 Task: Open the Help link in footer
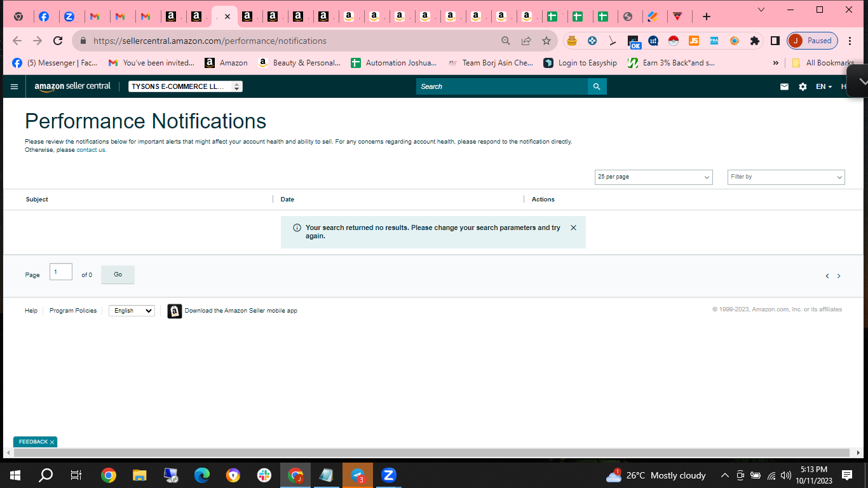pos(31,311)
